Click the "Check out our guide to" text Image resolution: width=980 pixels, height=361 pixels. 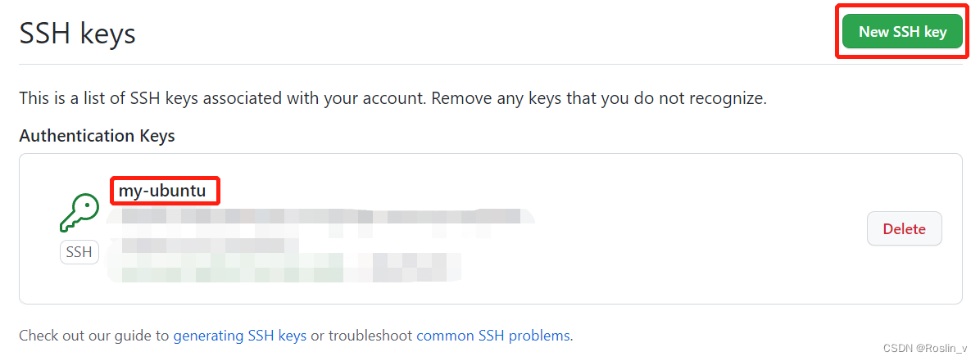click(x=94, y=335)
